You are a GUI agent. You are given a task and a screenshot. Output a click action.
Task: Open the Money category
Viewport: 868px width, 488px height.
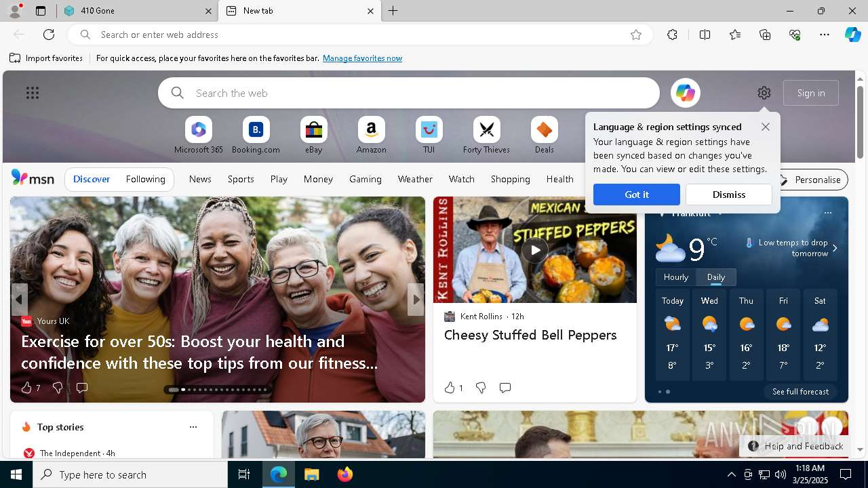318,179
